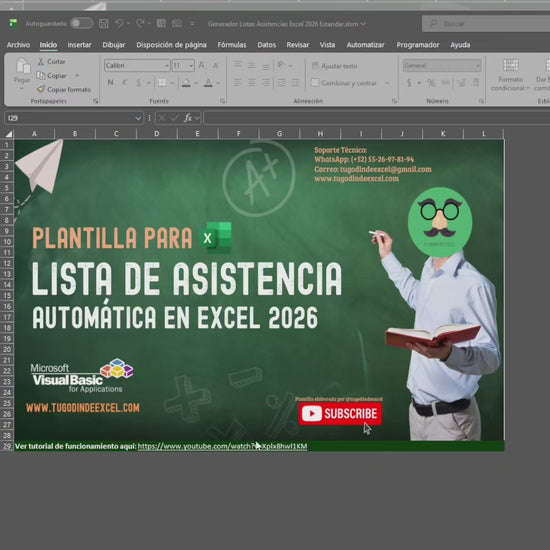This screenshot has width=550, height=550.
Task: Open the Automatizar tab
Action: click(365, 45)
